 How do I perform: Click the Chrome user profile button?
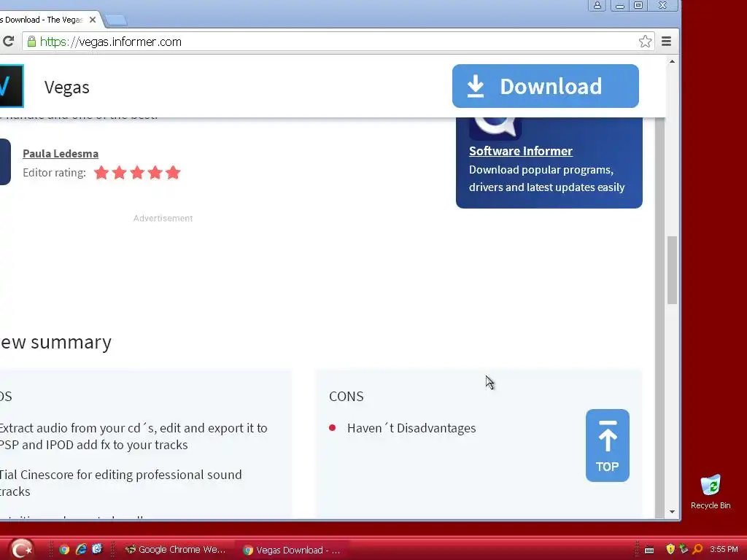[597, 5]
